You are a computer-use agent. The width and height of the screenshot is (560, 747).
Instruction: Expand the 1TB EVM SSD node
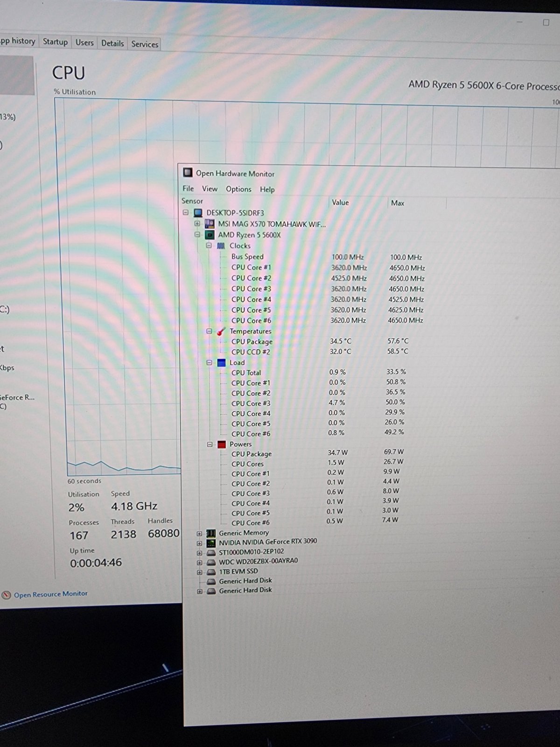(199, 572)
